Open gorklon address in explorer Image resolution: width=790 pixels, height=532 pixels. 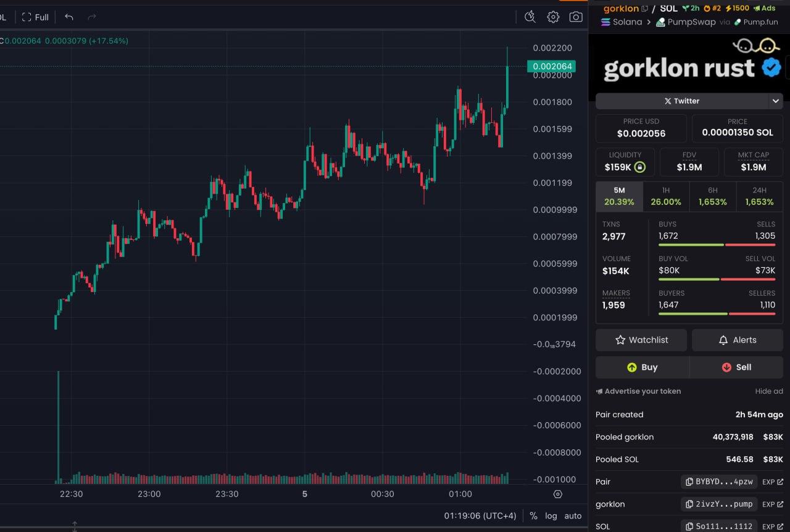pos(773,504)
